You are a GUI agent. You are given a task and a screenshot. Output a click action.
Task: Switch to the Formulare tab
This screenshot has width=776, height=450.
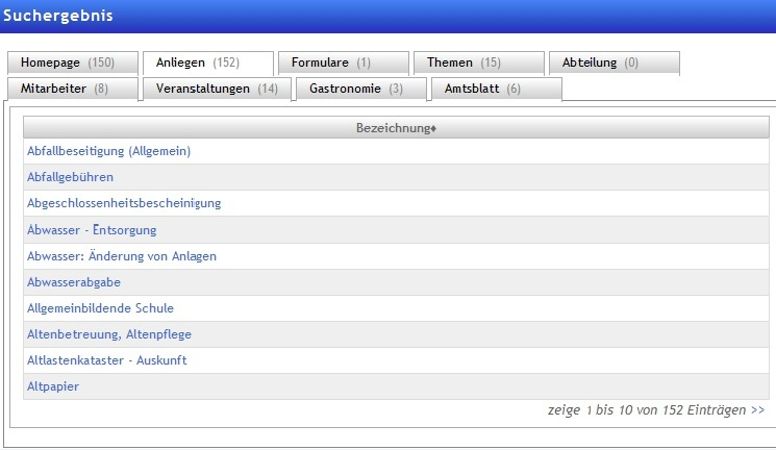(x=331, y=63)
